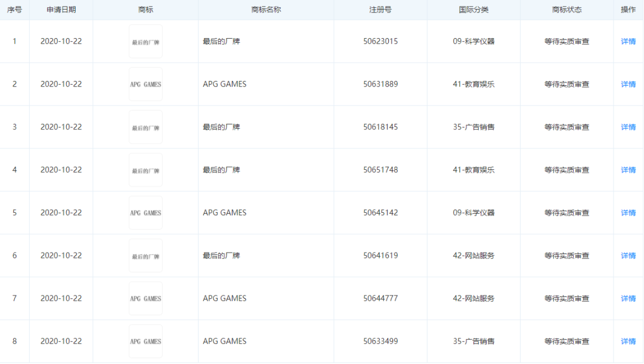
Task: Click the 商标 column header
Action: pyautogui.click(x=146, y=10)
